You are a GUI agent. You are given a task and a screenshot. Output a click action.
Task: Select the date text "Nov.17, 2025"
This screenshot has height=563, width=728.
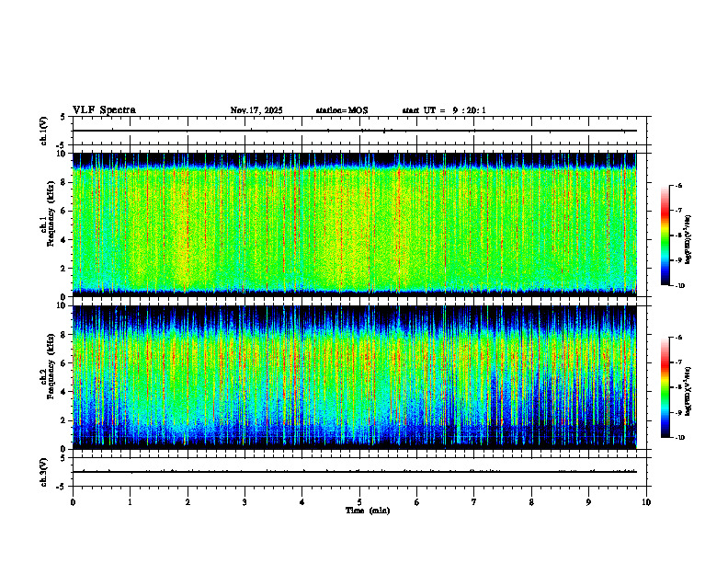[x=256, y=110]
